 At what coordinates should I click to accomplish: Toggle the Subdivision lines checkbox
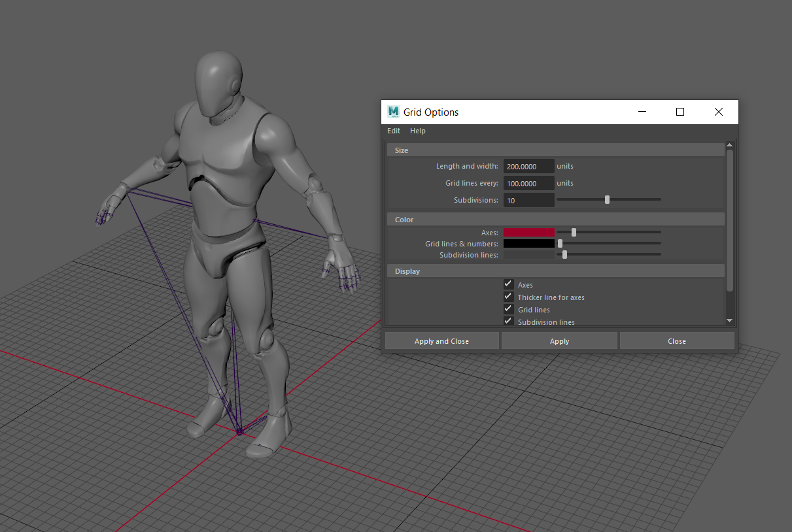point(508,321)
